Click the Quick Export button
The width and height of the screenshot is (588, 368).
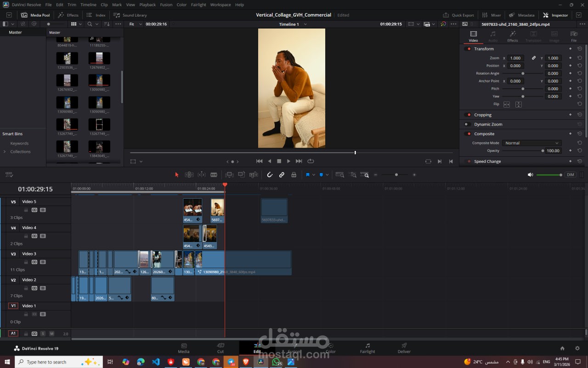[458, 15]
